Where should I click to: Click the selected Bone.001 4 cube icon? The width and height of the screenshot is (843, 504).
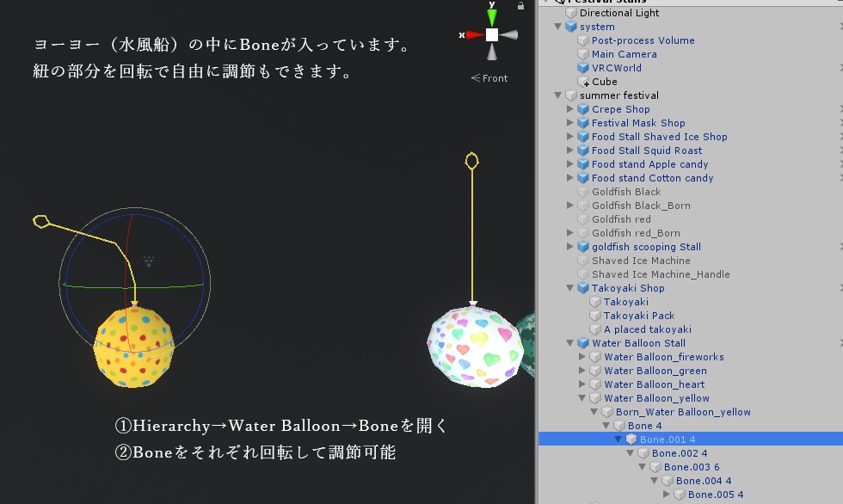pos(631,439)
